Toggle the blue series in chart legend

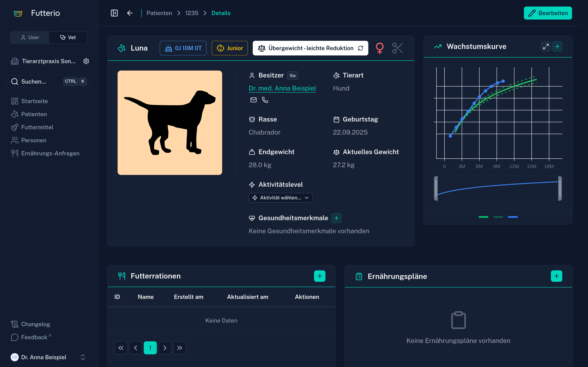(513, 217)
